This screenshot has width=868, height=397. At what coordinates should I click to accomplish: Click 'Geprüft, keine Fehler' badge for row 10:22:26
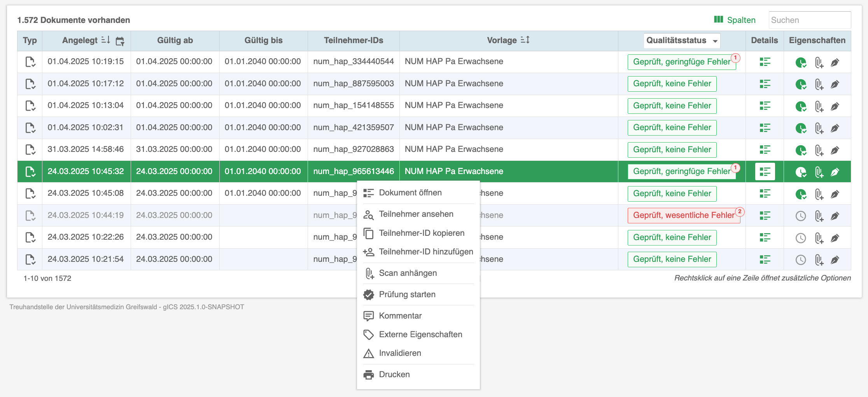coord(672,237)
